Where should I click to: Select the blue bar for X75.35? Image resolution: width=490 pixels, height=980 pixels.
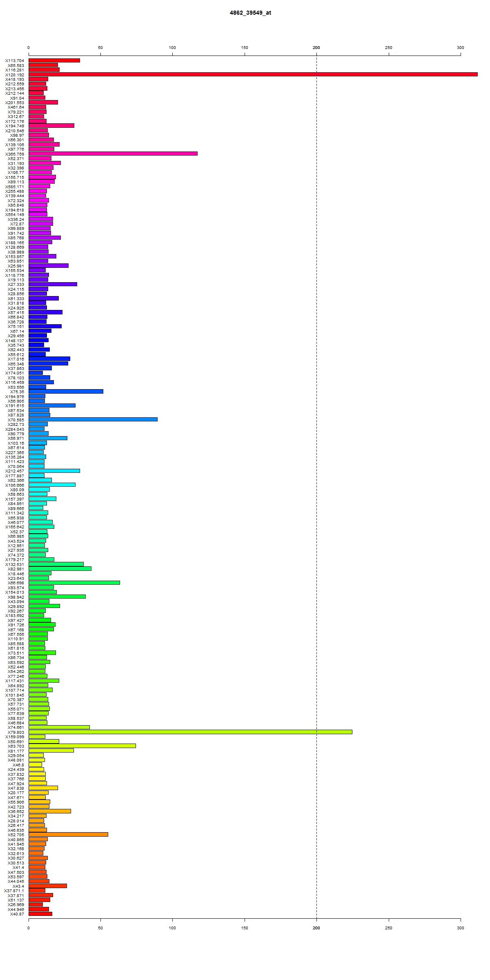click(x=66, y=391)
